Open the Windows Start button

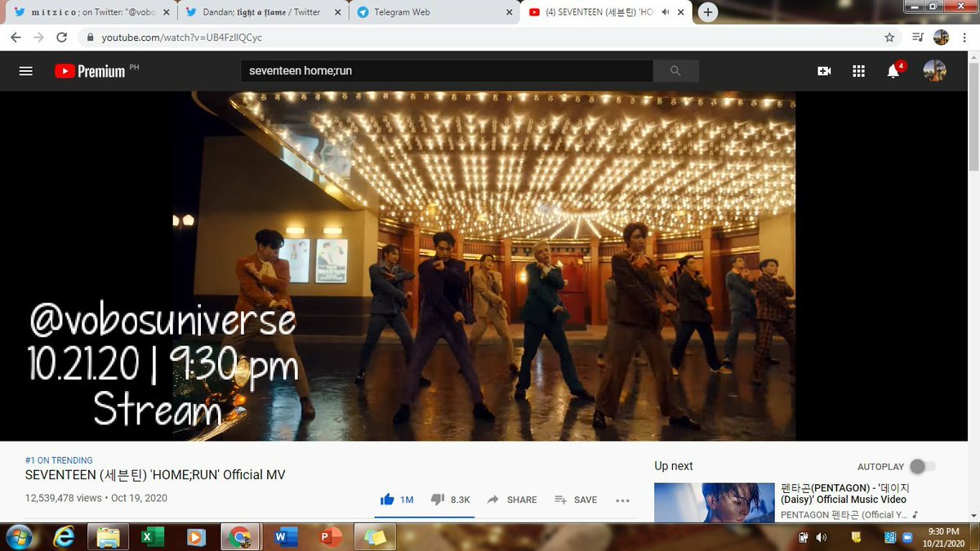click(x=18, y=537)
